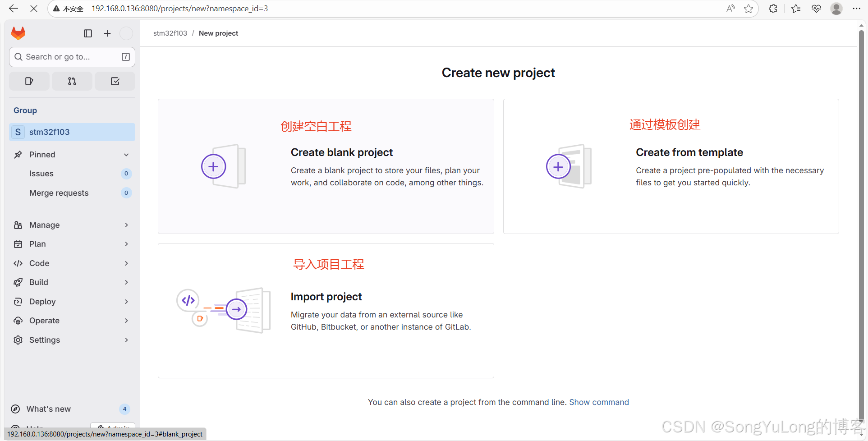This screenshot has height=441, width=868.
Task: Expand the Operate menu
Action: [72, 321]
